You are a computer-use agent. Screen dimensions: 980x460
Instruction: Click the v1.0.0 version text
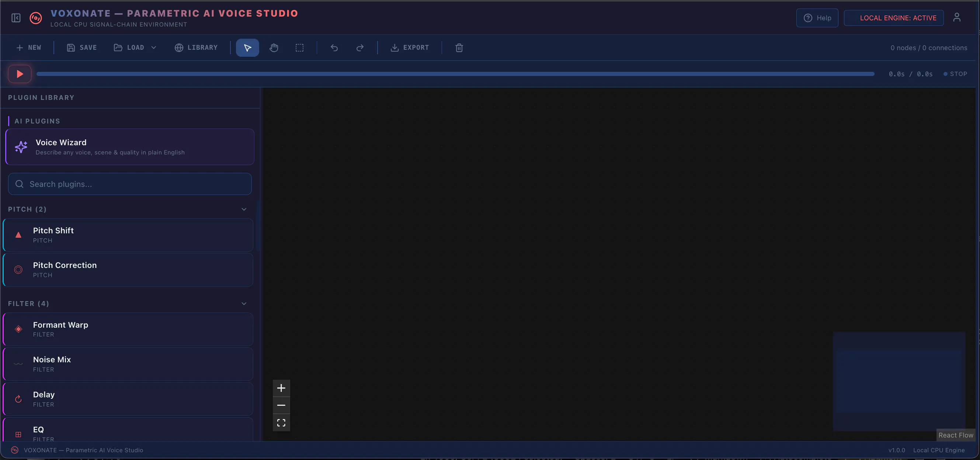pyautogui.click(x=897, y=450)
